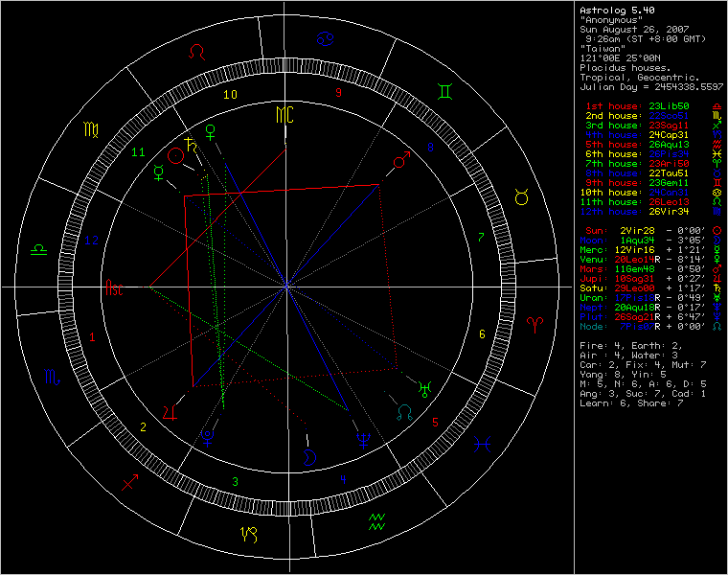Click the Sagittarius arrow sign on outer ring

(x=128, y=482)
